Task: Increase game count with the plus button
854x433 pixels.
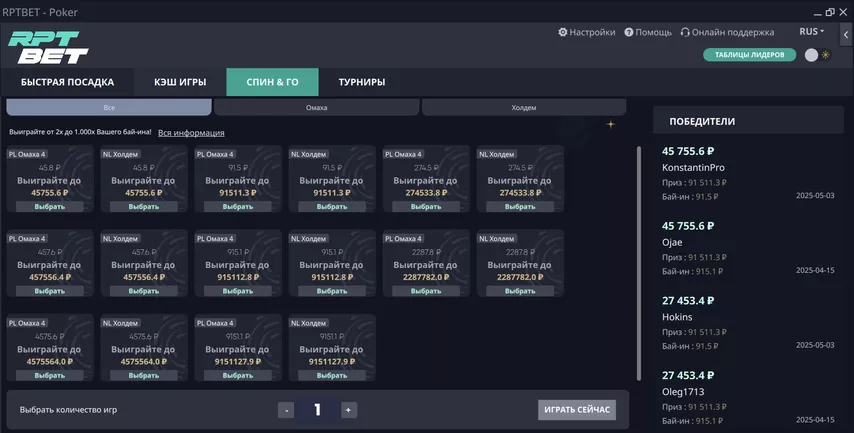Action: point(349,410)
